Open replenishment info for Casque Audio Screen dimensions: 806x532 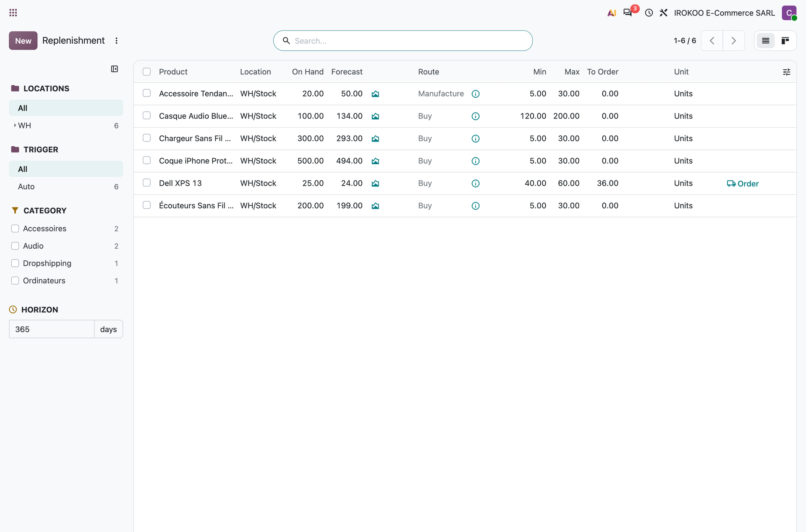coord(476,116)
